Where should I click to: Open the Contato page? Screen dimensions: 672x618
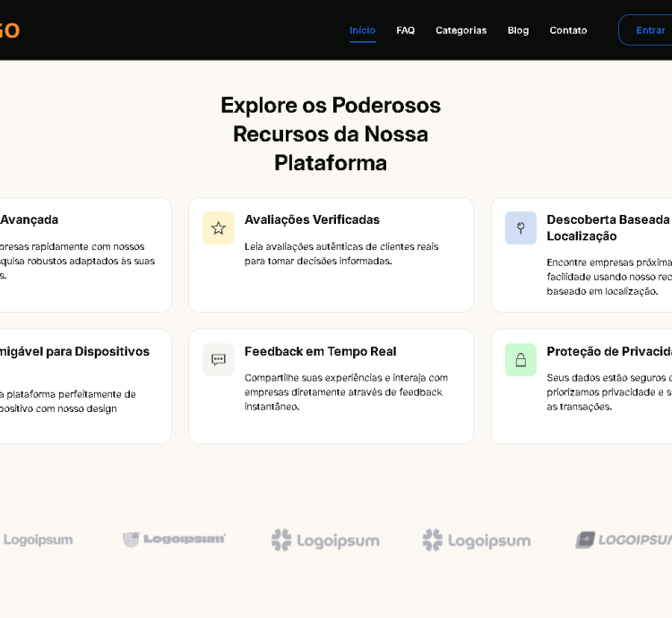[568, 30]
